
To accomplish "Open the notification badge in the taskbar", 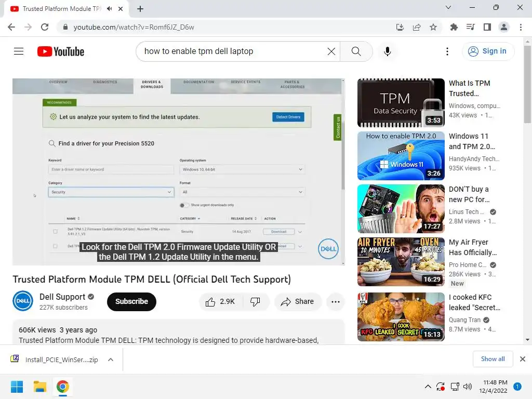I will coord(517,387).
